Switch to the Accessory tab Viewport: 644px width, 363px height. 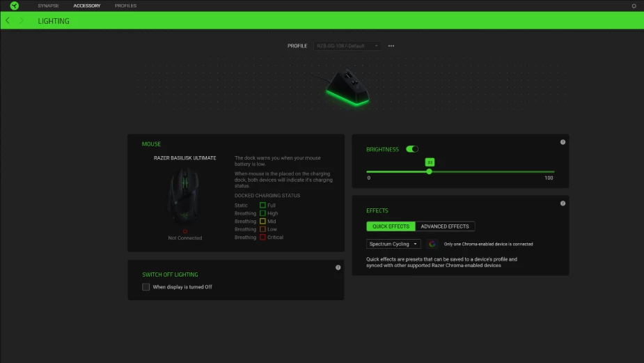coord(86,6)
